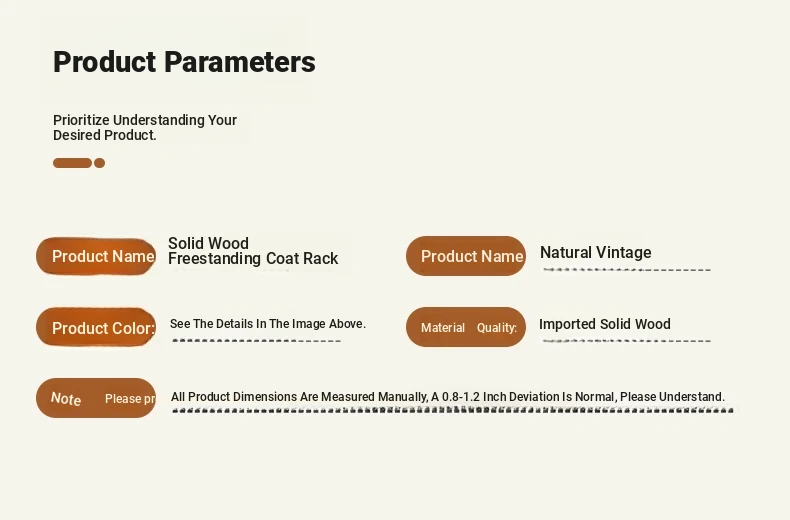
Task: Click the Note badge
Action: (96, 398)
